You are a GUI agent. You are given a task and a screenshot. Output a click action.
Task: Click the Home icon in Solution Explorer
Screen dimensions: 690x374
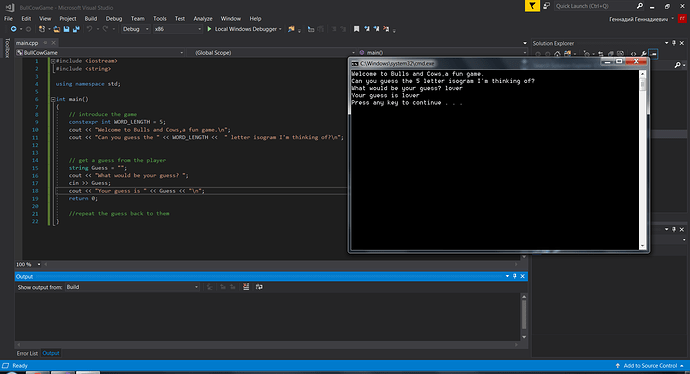[x=558, y=54]
